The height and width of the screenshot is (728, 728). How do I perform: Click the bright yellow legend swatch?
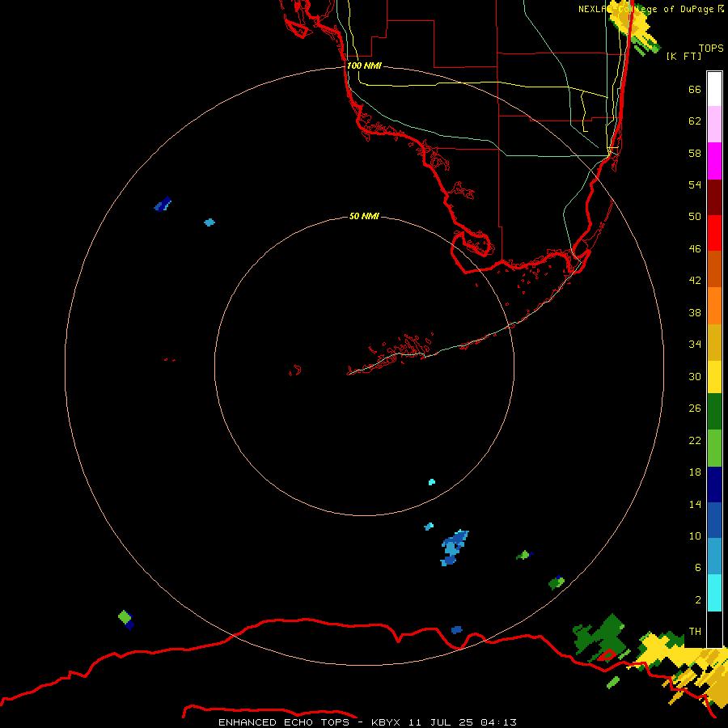click(x=714, y=377)
